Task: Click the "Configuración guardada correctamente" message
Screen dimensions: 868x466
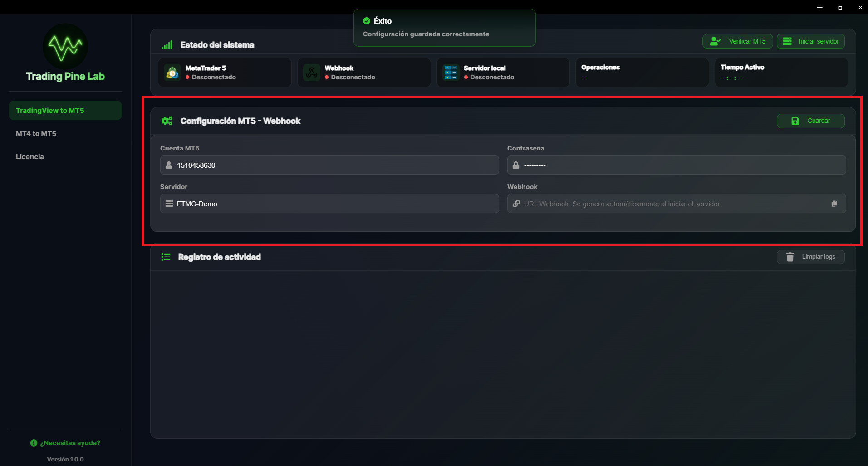Action: coord(426,34)
